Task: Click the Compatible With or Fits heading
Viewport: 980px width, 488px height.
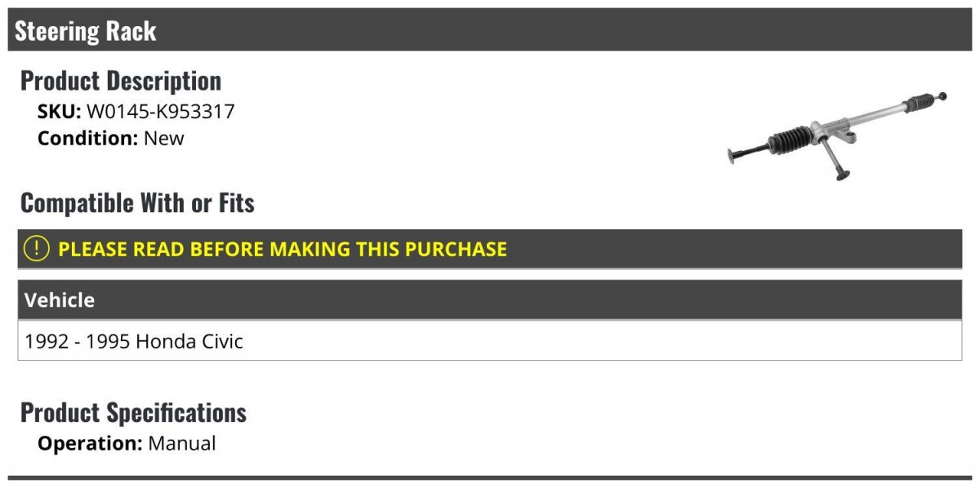Action: [x=137, y=202]
